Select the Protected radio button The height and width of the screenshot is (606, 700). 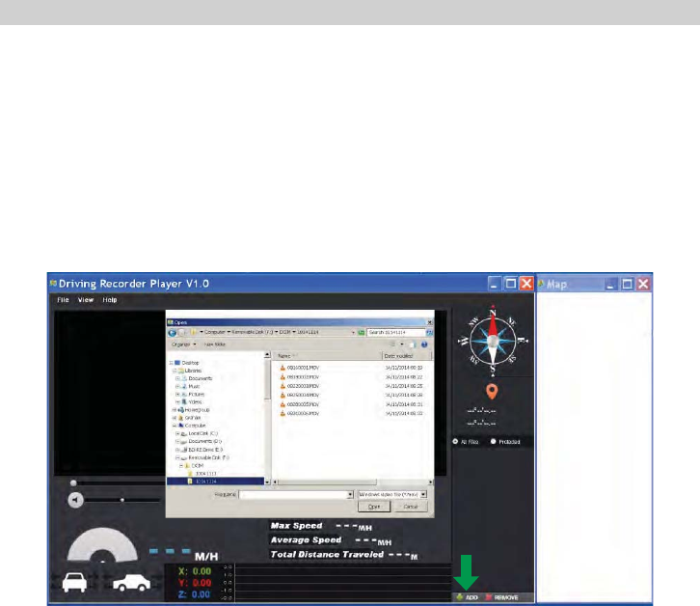pyautogui.click(x=493, y=442)
